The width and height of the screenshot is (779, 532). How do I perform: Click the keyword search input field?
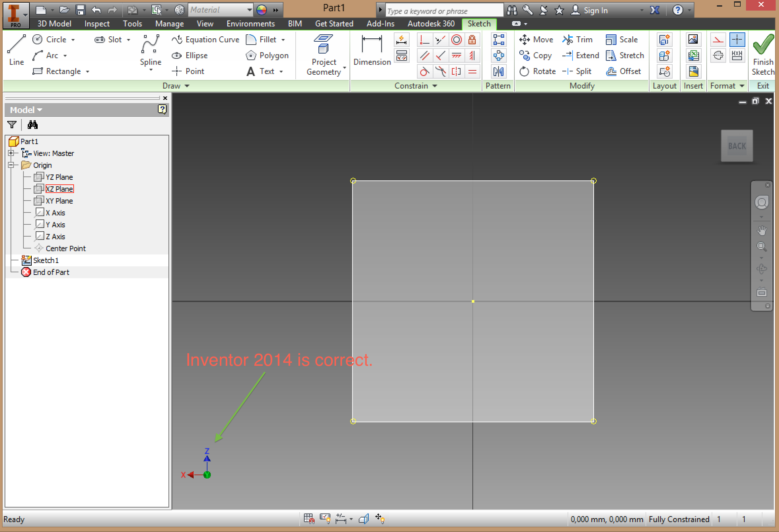[x=444, y=11]
